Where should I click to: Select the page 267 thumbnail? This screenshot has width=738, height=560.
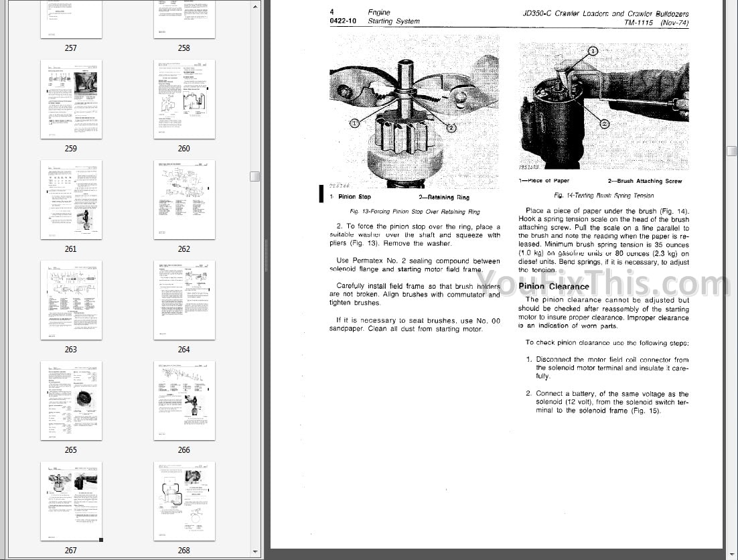pos(71,501)
